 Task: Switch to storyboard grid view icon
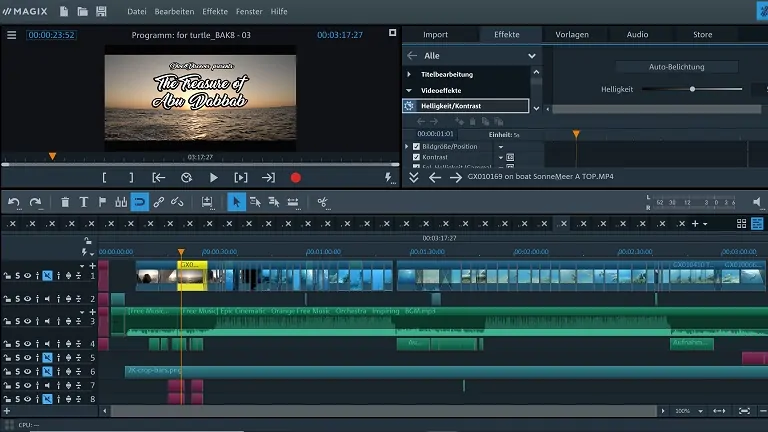[x=741, y=224]
